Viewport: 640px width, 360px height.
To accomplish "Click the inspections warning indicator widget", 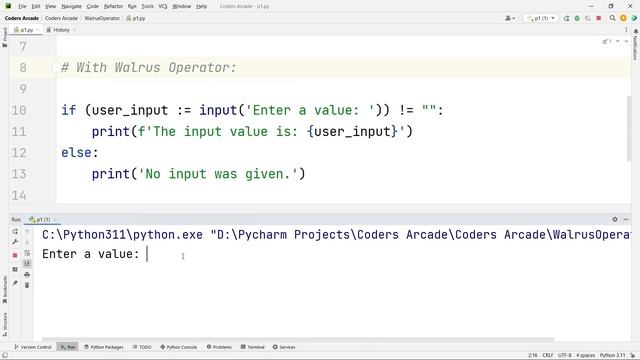I will [x=607, y=41].
